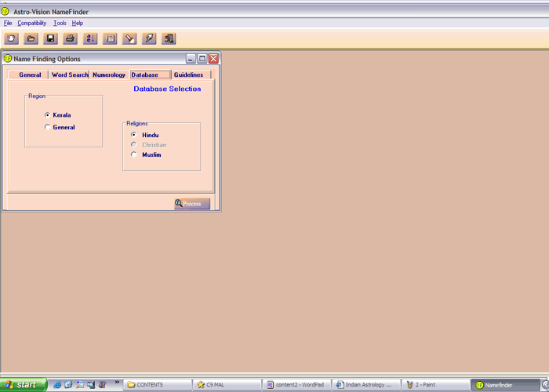Open the Tools menu

pyautogui.click(x=60, y=23)
